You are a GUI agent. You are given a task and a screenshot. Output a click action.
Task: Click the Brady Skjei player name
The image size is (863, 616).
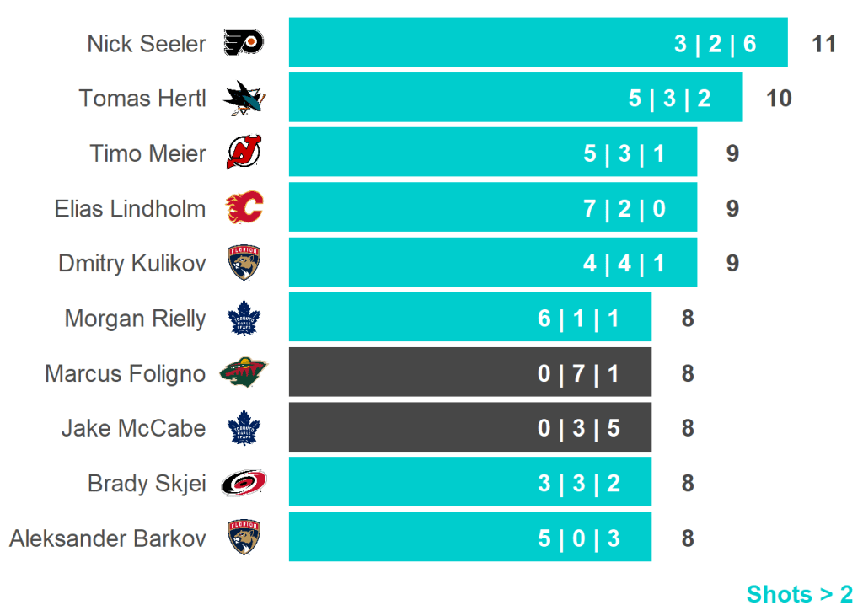pos(147,484)
